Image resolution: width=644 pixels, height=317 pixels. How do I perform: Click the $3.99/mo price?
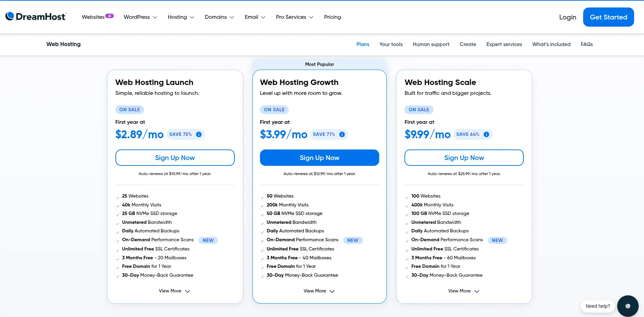[284, 134]
